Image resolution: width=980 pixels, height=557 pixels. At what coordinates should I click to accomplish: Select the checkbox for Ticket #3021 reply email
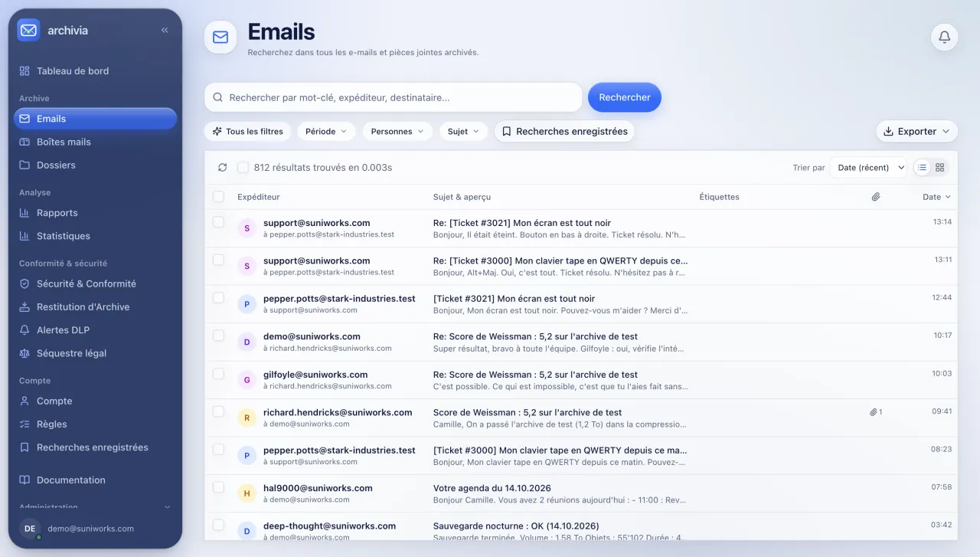pyautogui.click(x=218, y=221)
